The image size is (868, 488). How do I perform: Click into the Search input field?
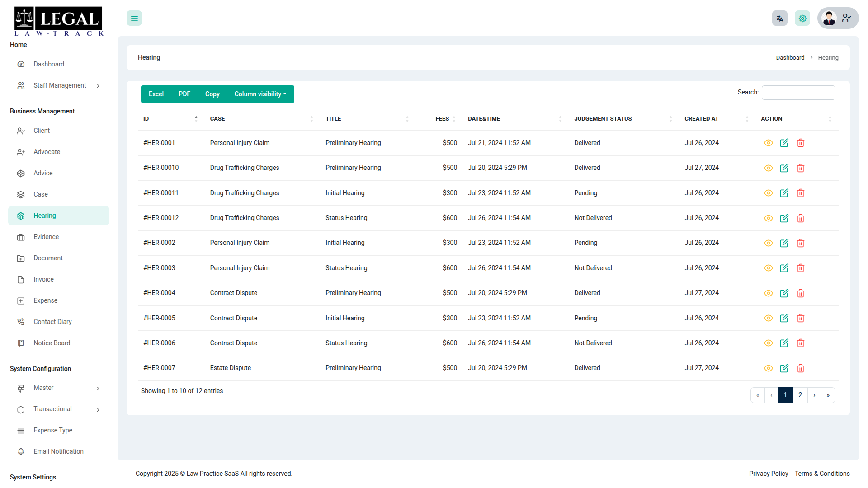(x=798, y=93)
